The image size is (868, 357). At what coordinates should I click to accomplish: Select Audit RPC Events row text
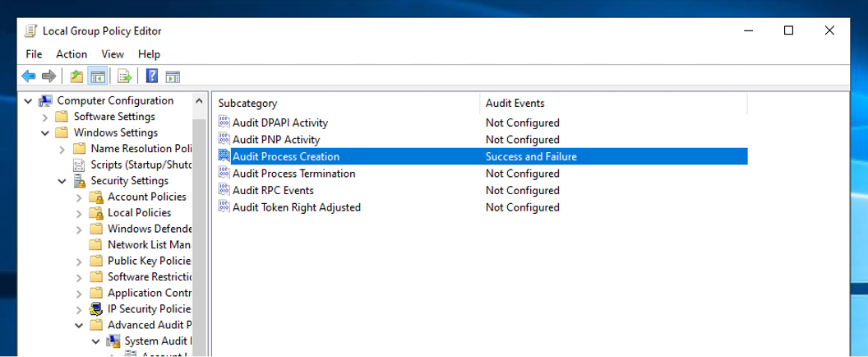coord(273,190)
